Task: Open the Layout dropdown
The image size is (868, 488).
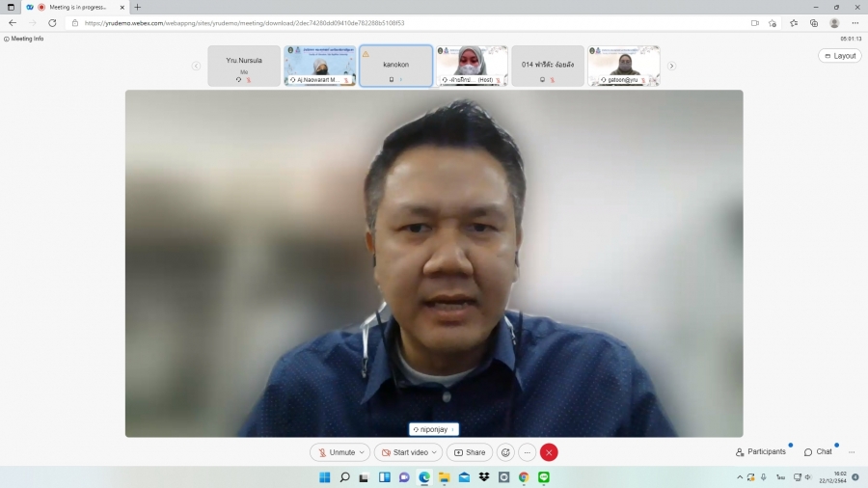Action: 839,56
